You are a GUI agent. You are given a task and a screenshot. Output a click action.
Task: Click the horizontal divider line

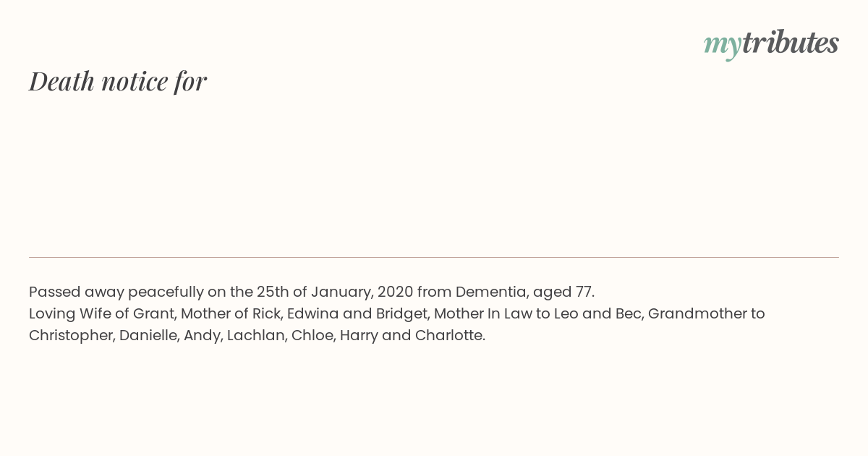click(x=434, y=257)
